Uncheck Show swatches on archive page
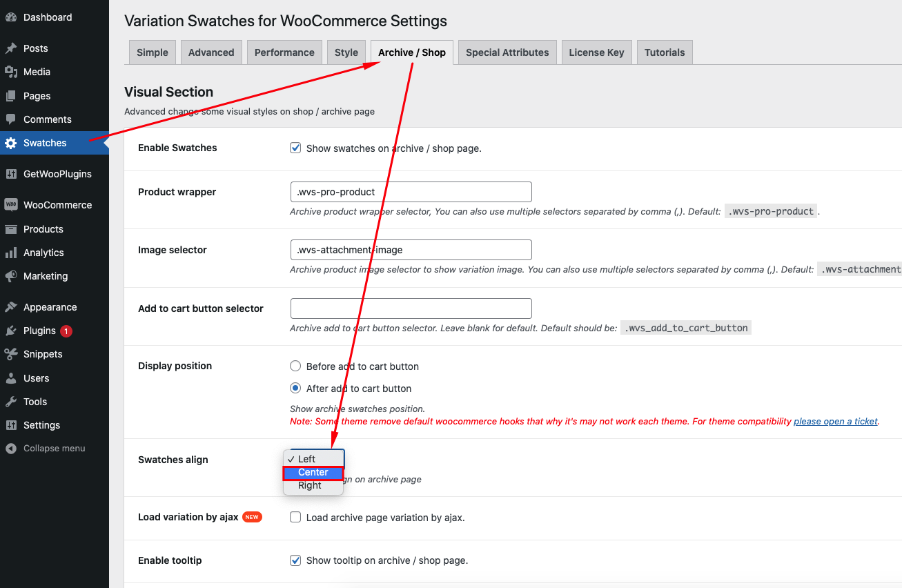 click(295, 148)
